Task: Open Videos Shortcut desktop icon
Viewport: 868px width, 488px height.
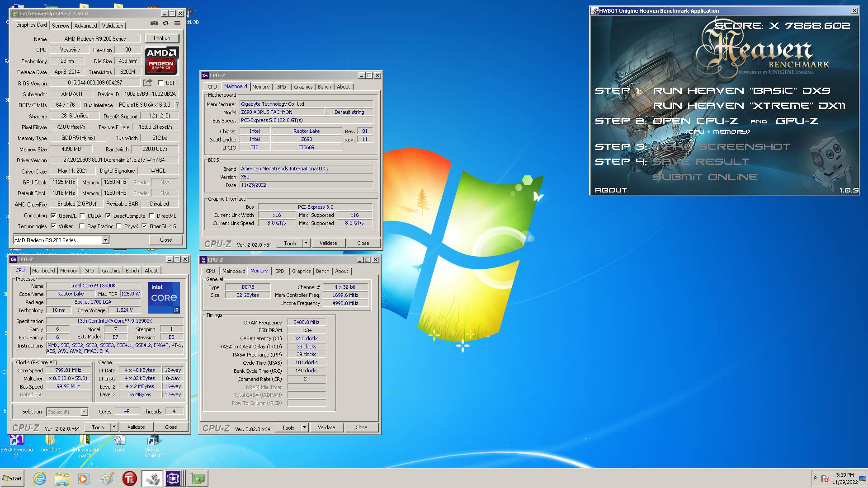Action: click(x=154, y=446)
